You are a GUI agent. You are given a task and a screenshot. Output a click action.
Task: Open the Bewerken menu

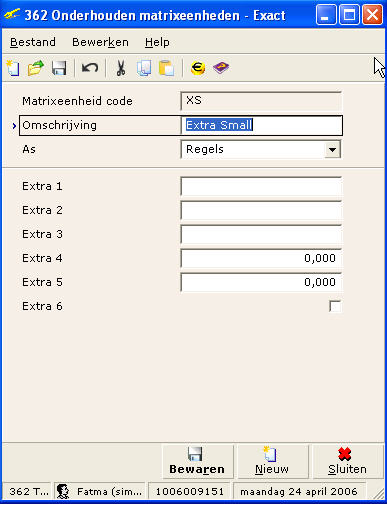point(100,42)
